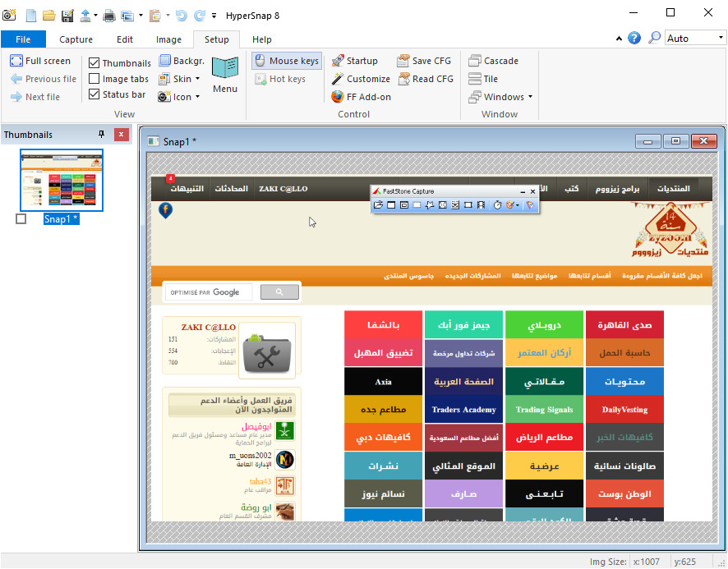Toggle the Mouse keys button
Image resolution: width=728 pixels, height=569 pixels.
(x=287, y=61)
